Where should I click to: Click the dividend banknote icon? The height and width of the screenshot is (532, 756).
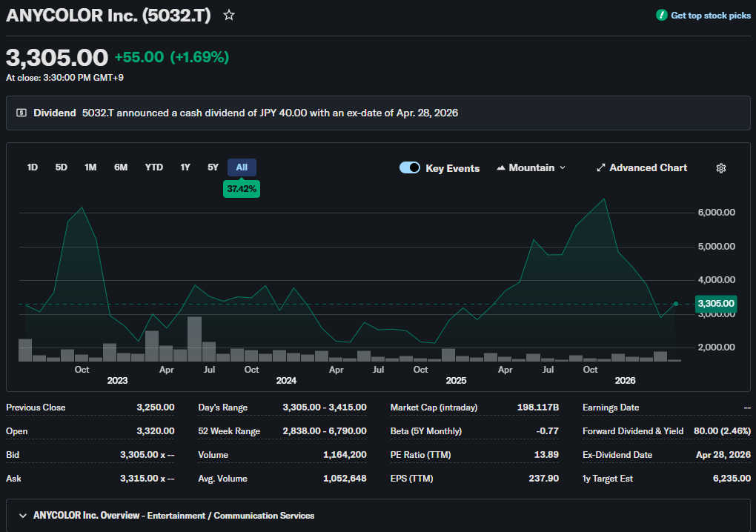[x=21, y=113]
